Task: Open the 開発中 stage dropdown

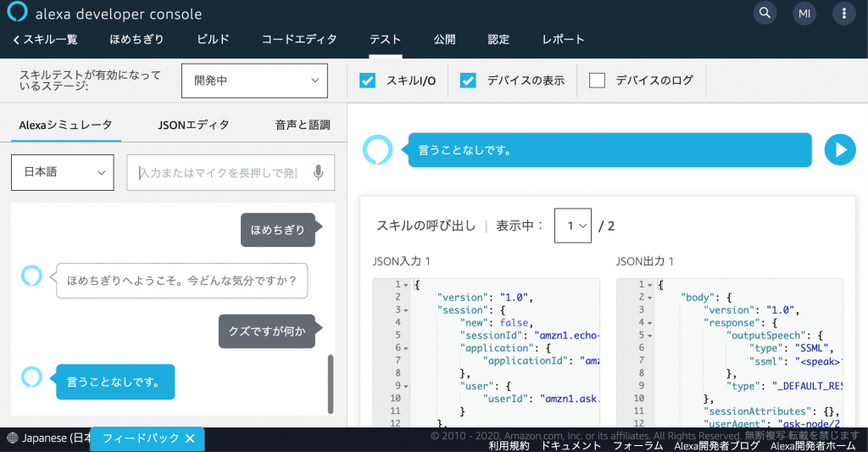Action: (254, 81)
